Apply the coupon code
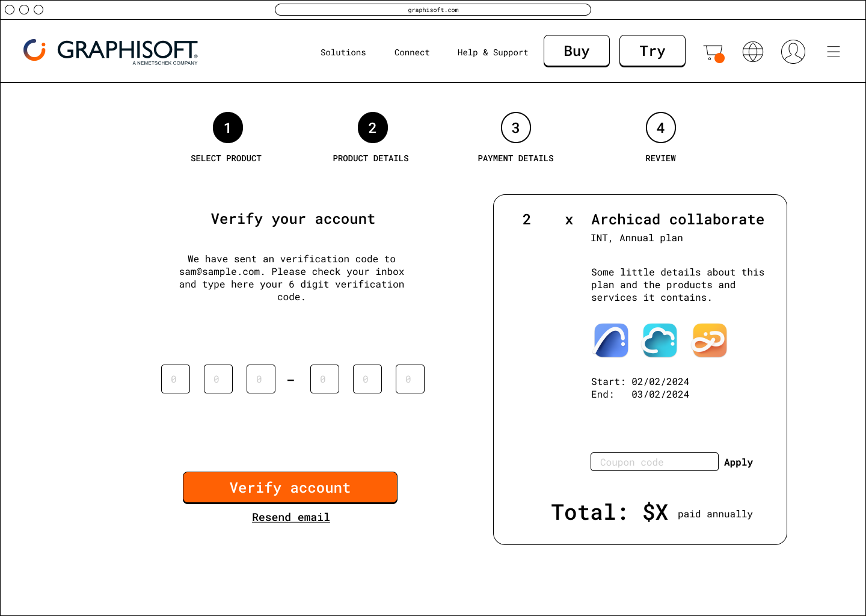Screen dimensions: 866x616 (x=738, y=462)
